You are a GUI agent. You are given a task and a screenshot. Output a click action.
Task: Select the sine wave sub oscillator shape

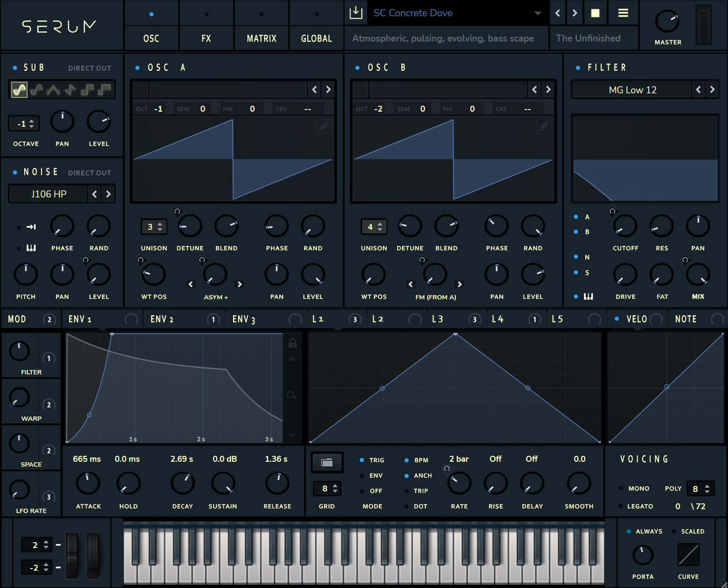19,90
